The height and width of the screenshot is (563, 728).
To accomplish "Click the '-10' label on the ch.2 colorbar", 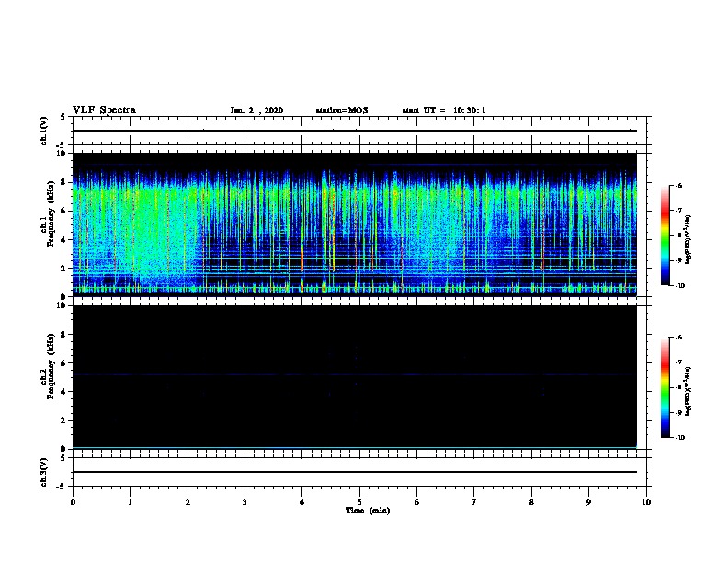I will 679,438.
